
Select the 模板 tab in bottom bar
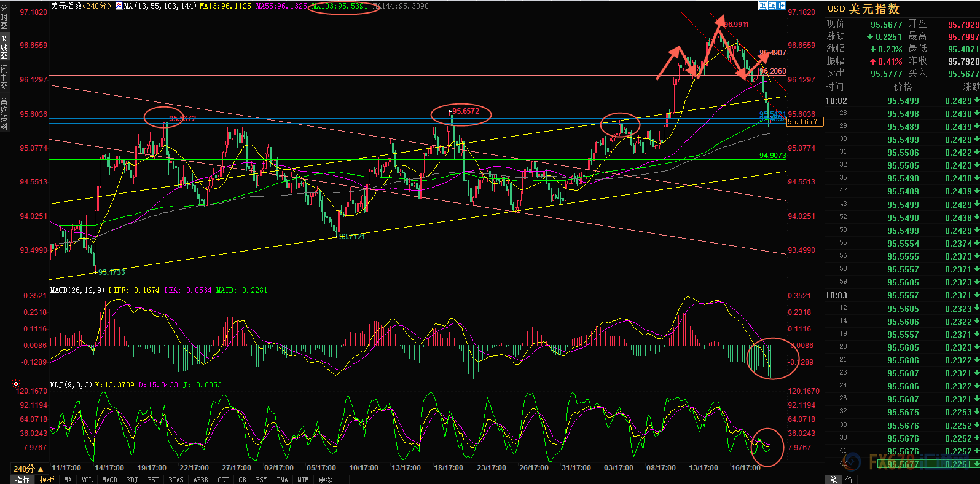47,480
